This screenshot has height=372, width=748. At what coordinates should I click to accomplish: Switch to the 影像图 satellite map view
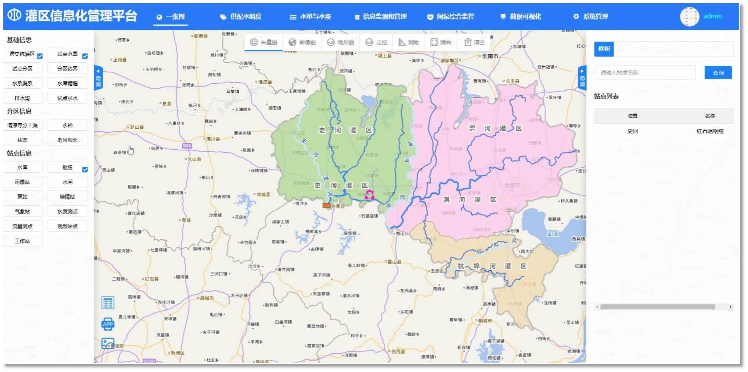click(301, 42)
